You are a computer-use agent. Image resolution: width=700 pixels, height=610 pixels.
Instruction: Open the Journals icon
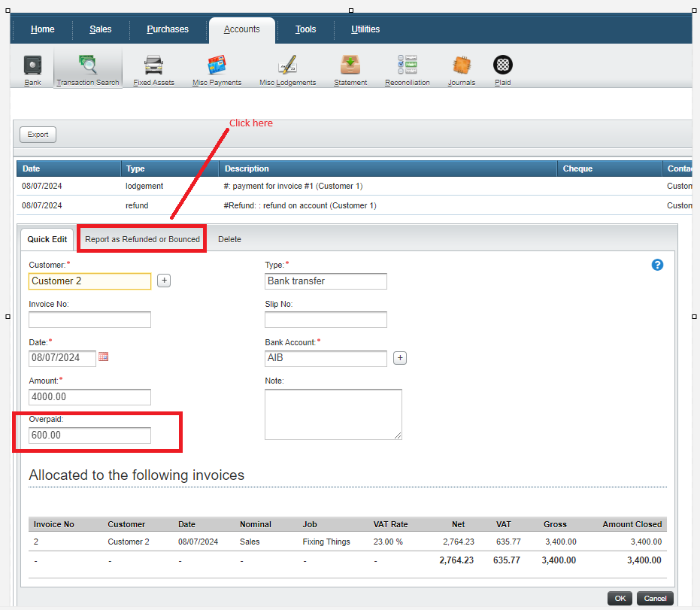click(461, 65)
